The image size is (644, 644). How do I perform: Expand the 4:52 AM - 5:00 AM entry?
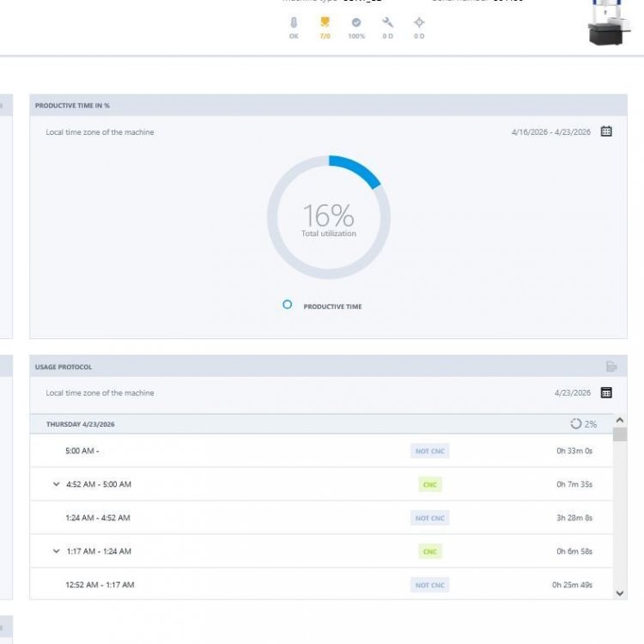(x=57, y=484)
